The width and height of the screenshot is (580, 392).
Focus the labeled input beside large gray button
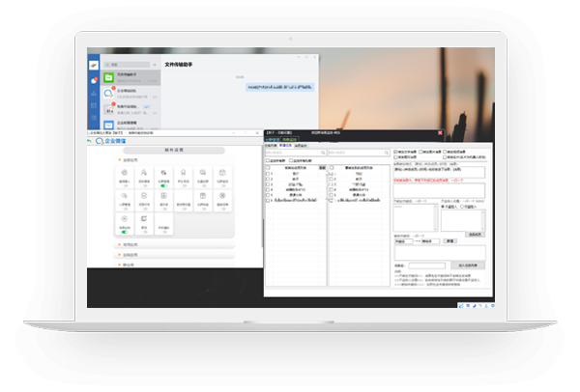point(427,266)
